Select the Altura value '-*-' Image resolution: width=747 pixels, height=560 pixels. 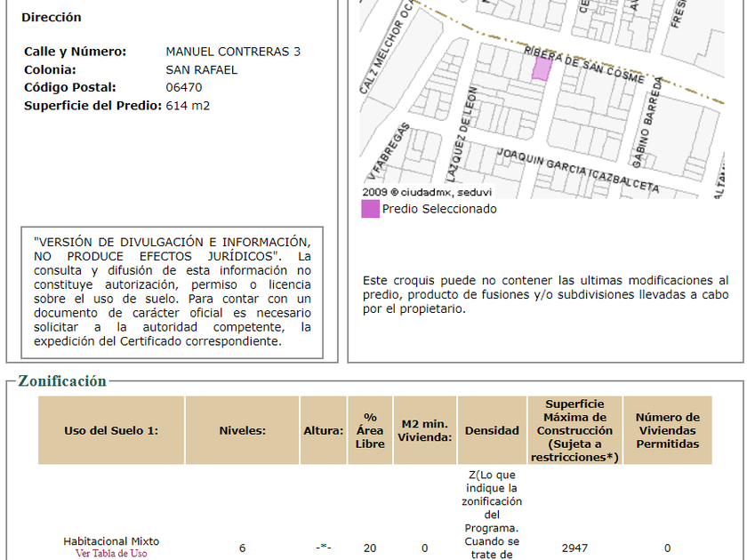point(324,548)
